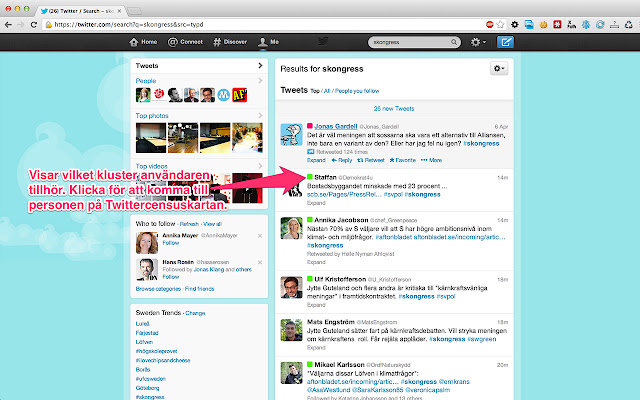Expand Ulf Kristofferson's tweet
The height and width of the screenshot is (400, 640).
coord(316,305)
